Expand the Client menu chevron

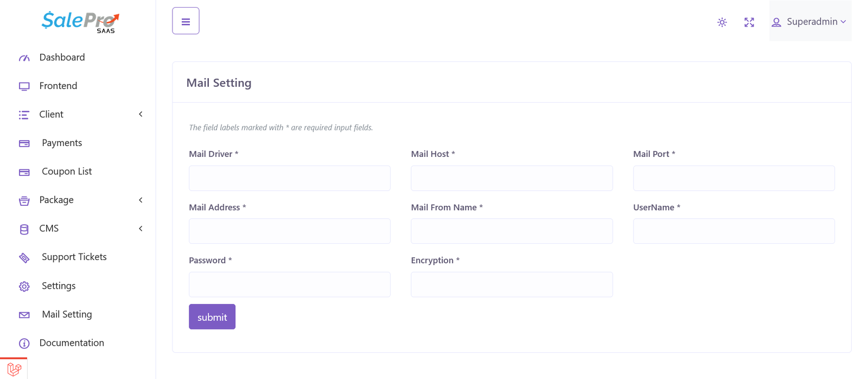click(x=141, y=115)
